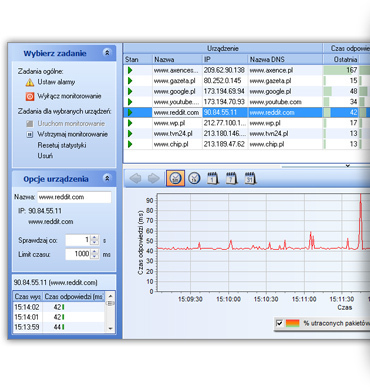Click the Ustaw alarmy warning icon

(x=30, y=82)
